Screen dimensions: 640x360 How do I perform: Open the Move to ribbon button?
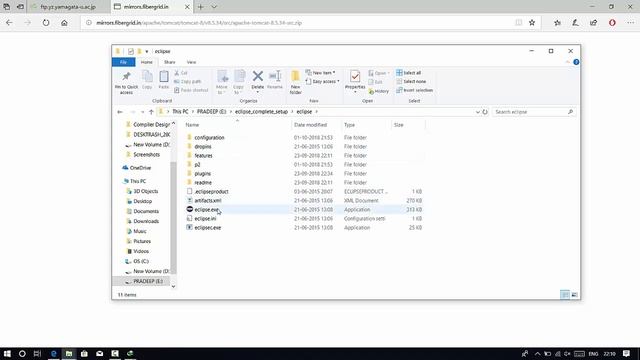tap(222, 82)
